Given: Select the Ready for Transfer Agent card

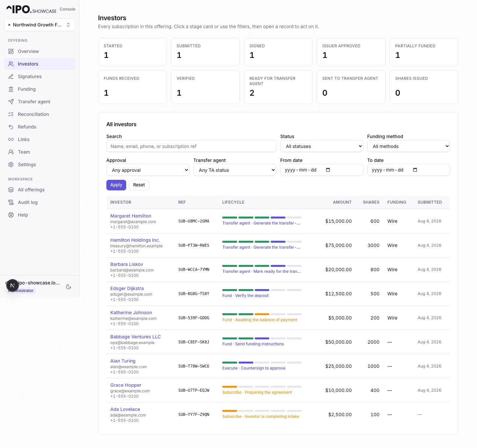Looking at the screenshot, I should (x=278, y=87).
